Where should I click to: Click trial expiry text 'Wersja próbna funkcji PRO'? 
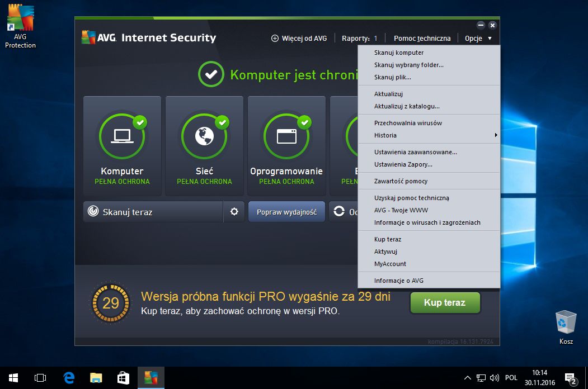tap(266, 296)
